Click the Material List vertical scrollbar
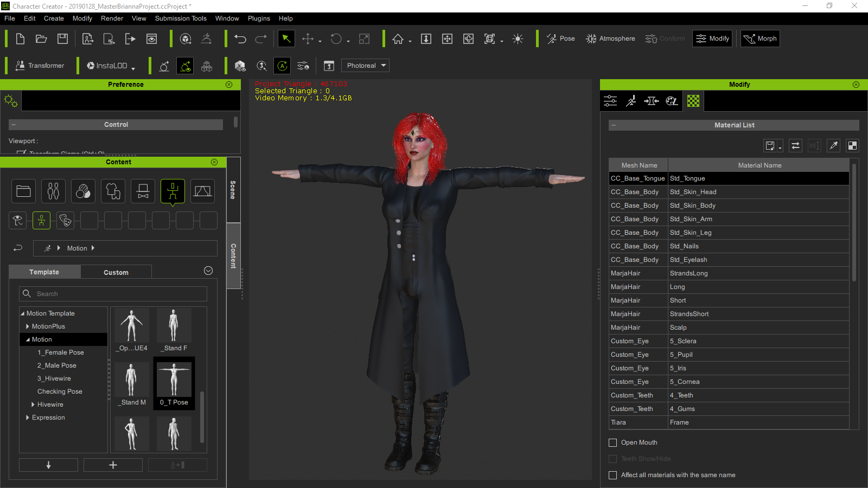 [x=854, y=222]
